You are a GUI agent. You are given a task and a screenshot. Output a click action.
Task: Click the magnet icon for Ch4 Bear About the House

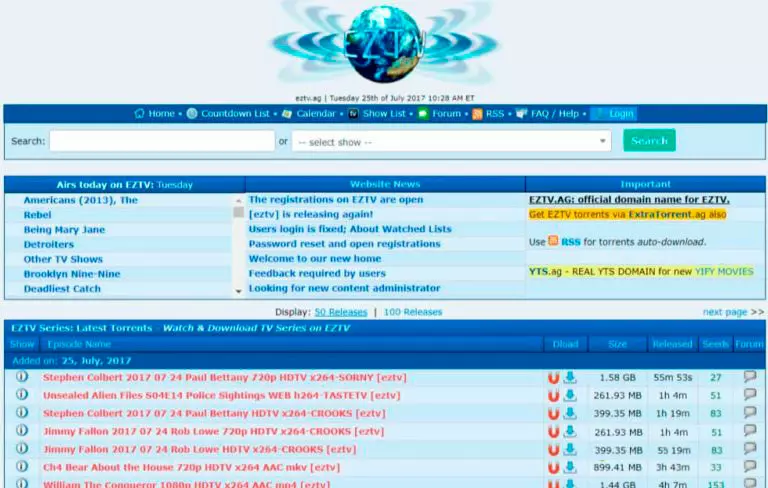(x=553, y=467)
